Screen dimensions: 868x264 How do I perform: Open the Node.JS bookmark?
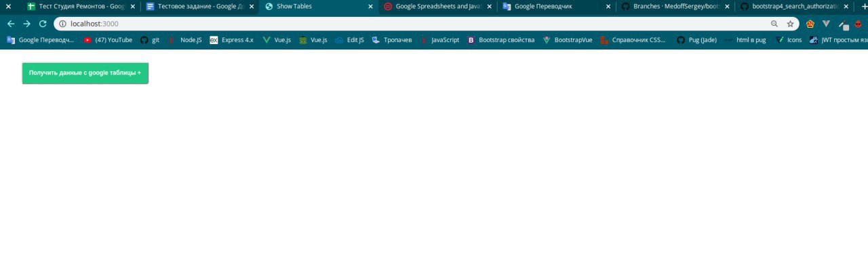(x=184, y=40)
